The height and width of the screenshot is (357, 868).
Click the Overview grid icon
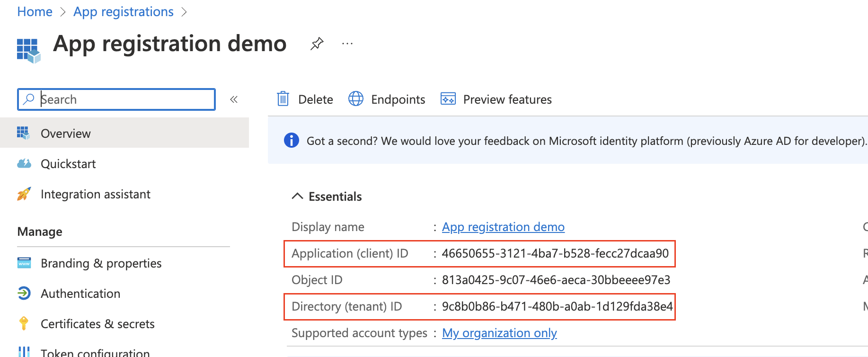(x=23, y=133)
